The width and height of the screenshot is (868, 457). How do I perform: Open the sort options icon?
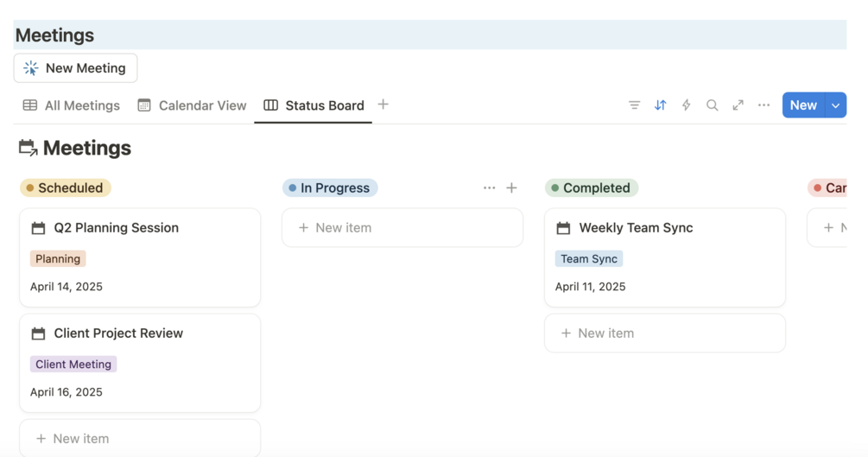(660, 105)
